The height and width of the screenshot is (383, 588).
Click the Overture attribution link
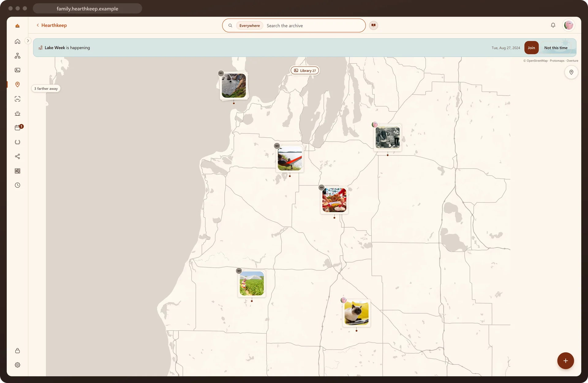pyautogui.click(x=572, y=61)
